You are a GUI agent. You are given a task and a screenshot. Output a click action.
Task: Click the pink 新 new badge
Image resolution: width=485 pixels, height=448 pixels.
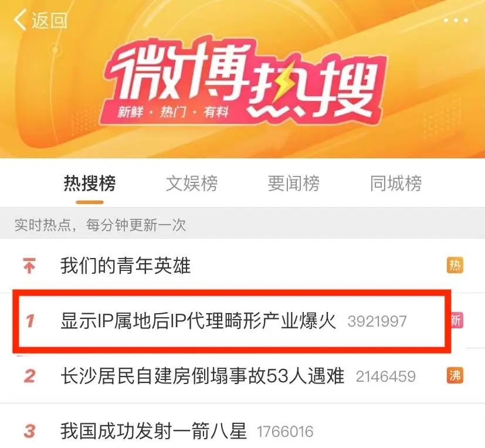tap(457, 321)
